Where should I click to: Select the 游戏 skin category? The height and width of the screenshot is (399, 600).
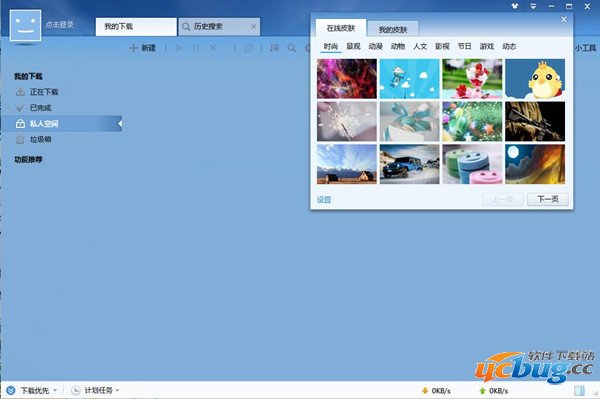pyautogui.click(x=487, y=47)
